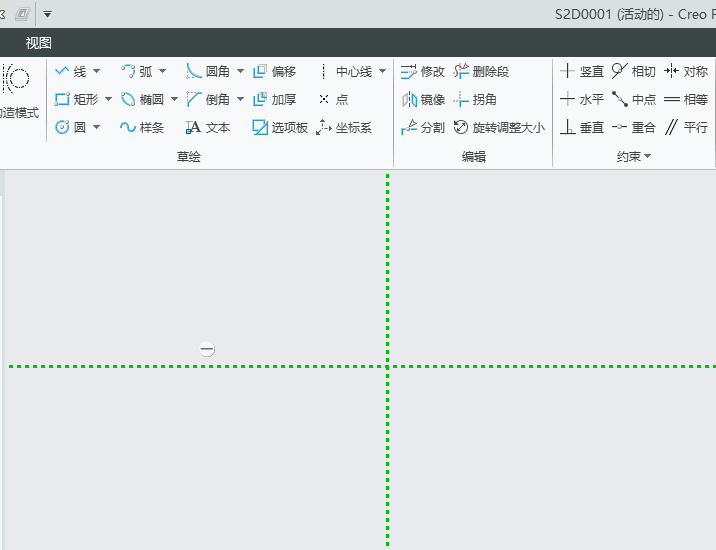
Task: Apply the 中点 (Midpoint) constraint
Action: pos(634,99)
